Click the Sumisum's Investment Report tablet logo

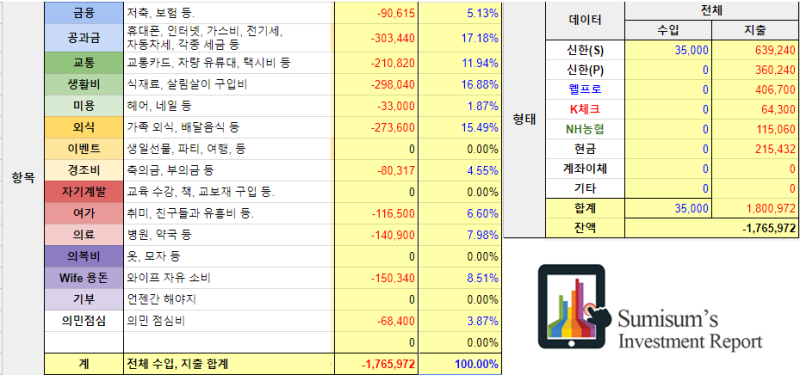pyautogui.click(x=575, y=306)
